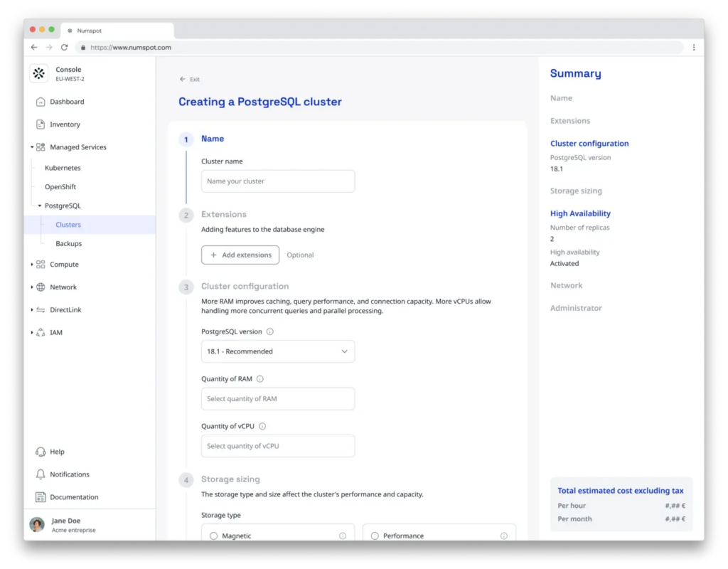The height and width of the screenshot is (569, 728).
Task: Open the Select quantity of vCPU field
Action: point(278,446)
